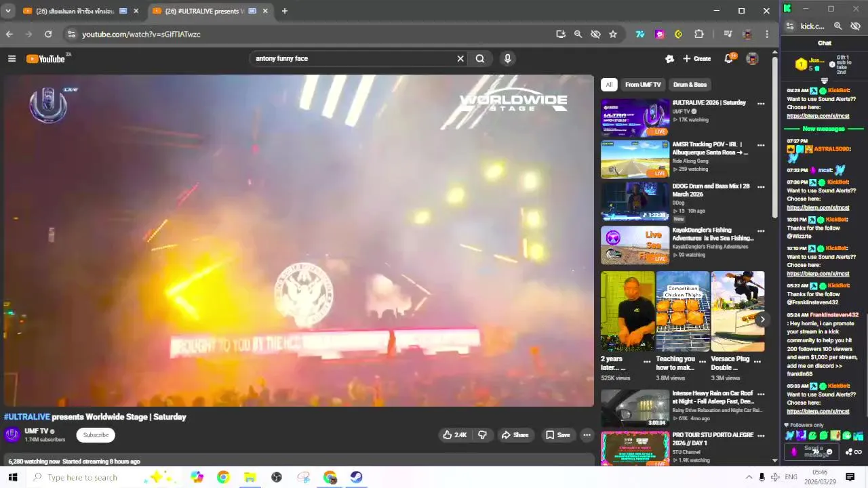Open Teaching you how to make Short

(683, 311)
